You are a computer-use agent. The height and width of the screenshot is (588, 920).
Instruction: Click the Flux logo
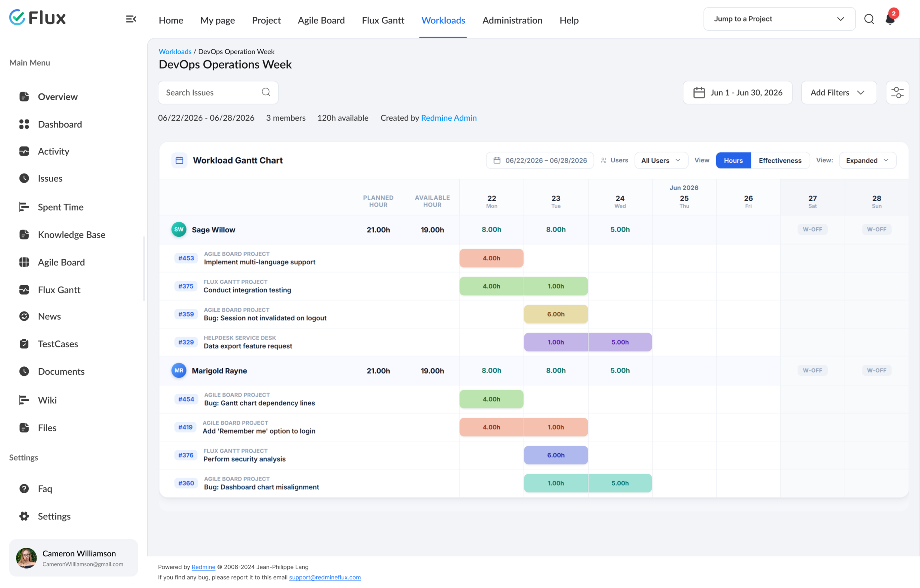click(37, 18)
